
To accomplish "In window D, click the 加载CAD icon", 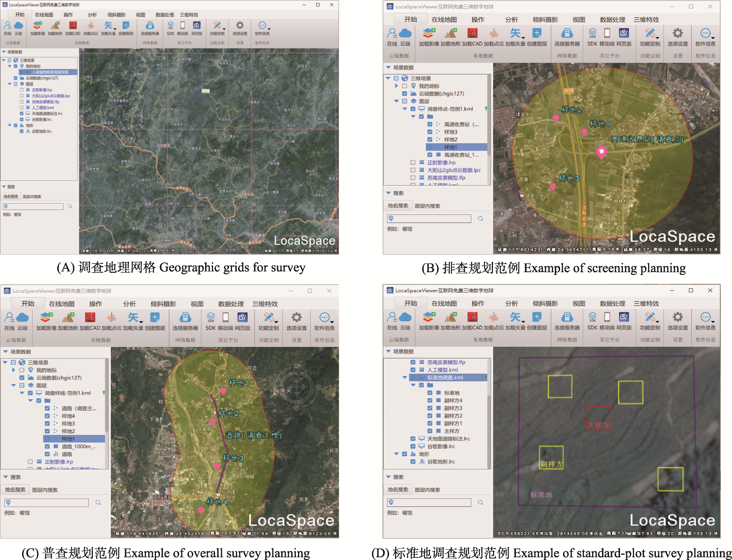I will (x=472, y=317).
